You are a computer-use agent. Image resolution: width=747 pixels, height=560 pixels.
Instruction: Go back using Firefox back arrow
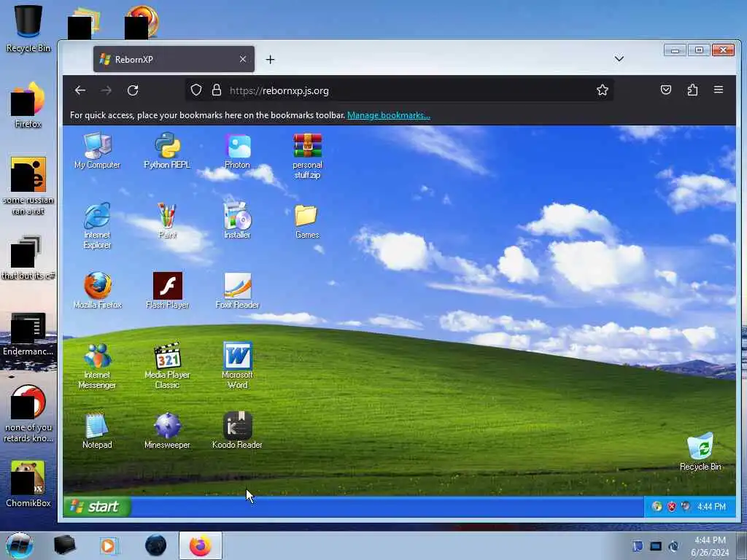pos(80,90)
